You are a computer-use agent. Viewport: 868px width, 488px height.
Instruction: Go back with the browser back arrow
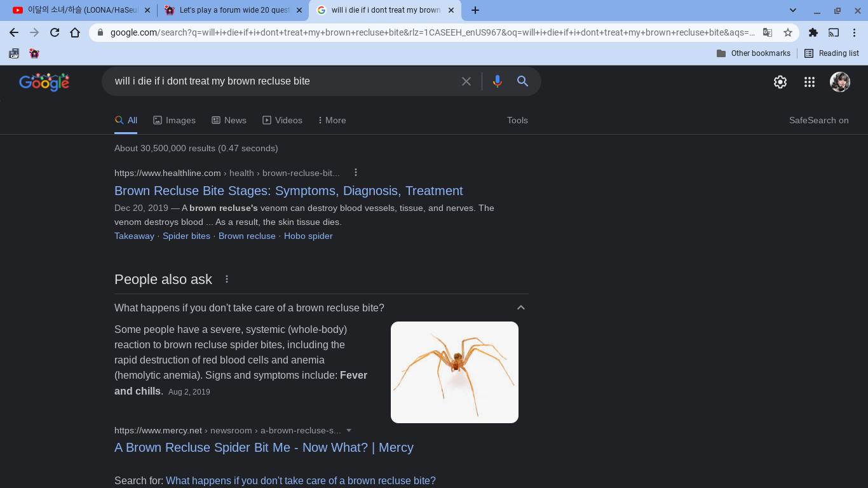(x=14, y=32)
